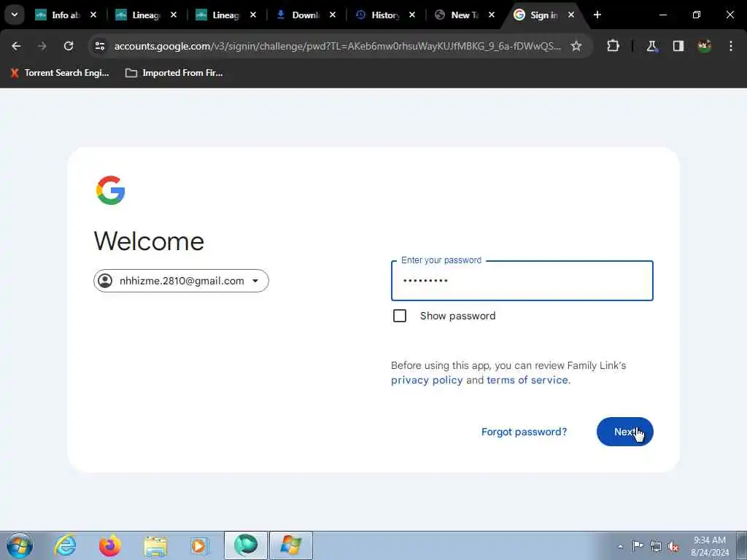Open network tray icon
This screenshot has width=747, height=560.
coord(656,546)
